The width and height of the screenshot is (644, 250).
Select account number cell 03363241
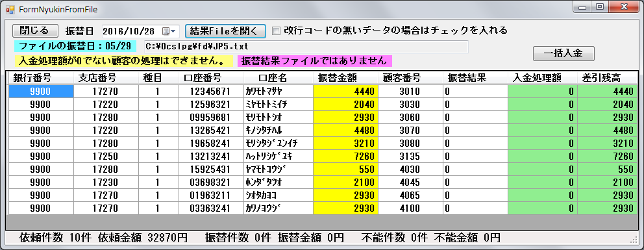[x=211, y=208]
